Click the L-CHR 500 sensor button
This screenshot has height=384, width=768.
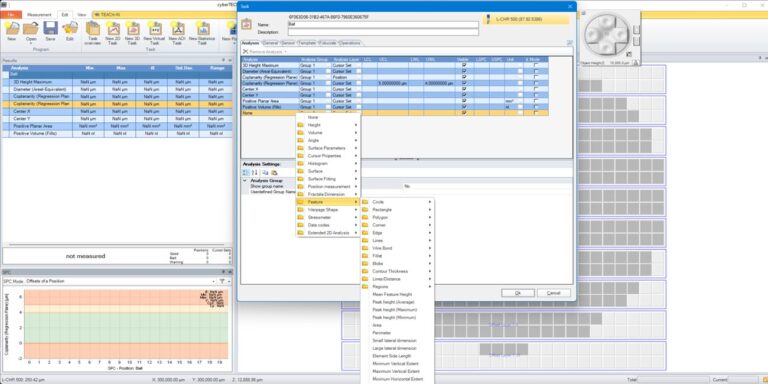(526, 19)
